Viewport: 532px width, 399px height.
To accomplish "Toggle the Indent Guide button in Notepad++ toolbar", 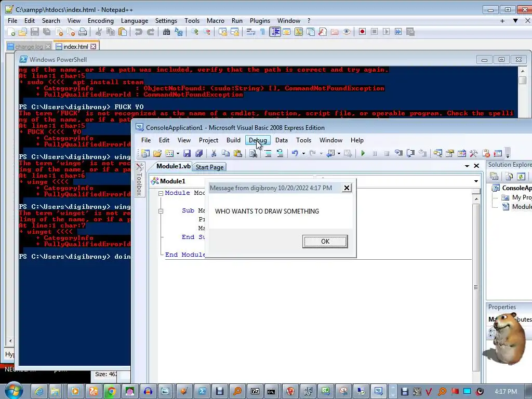I will click(275, 32).
